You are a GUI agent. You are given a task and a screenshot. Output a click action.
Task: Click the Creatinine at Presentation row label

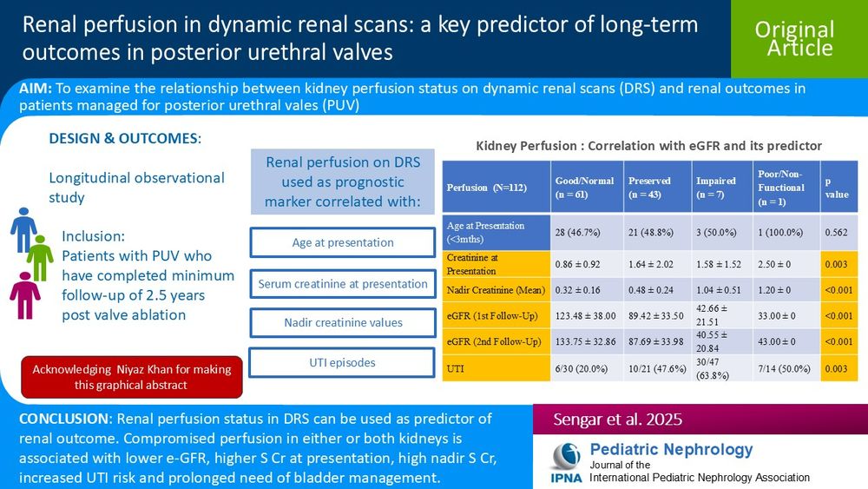(496, 264)
